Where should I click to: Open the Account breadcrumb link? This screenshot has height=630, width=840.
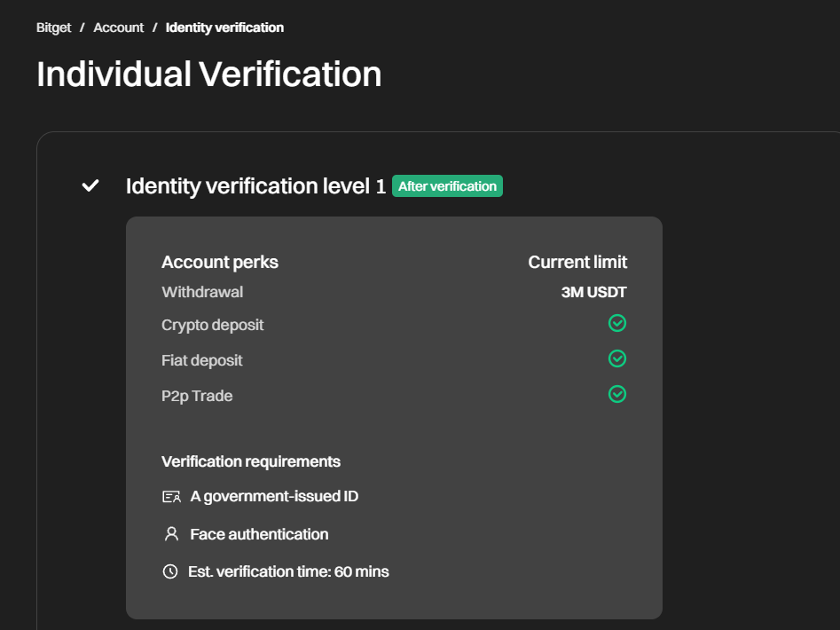click(x=118, y=28)
